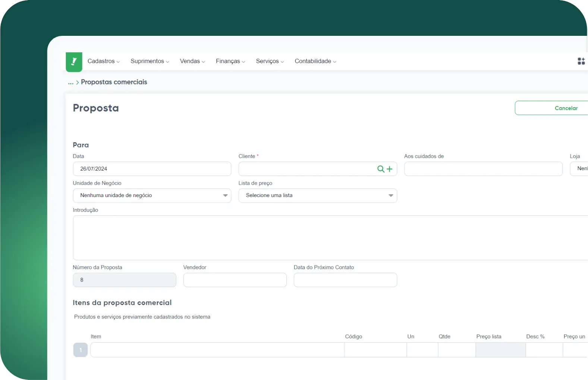Click the Código cell in row 1
The width and height of the screenshot is (588, 380).
[375, 350]
